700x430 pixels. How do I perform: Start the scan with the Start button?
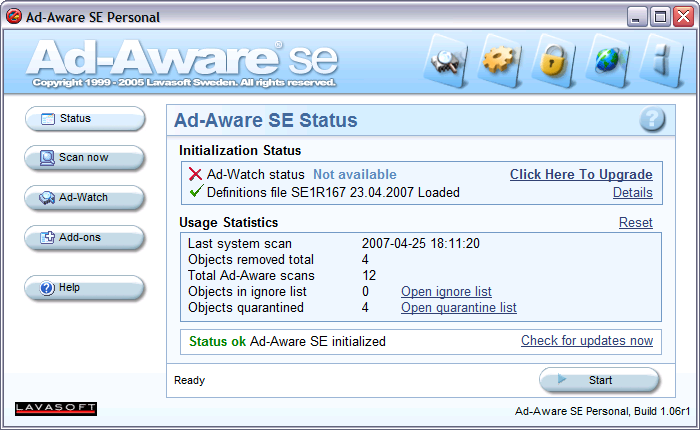[x=599, y=380]
